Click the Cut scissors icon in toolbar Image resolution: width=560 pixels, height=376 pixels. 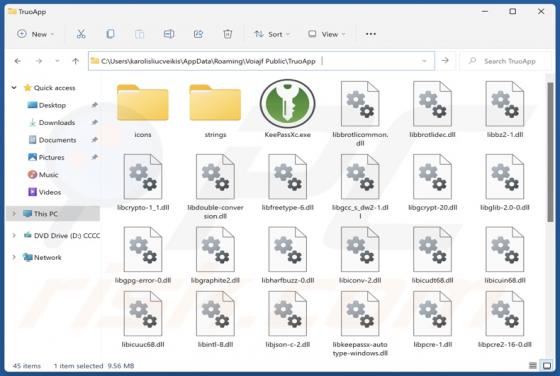[x=81, y=34]
